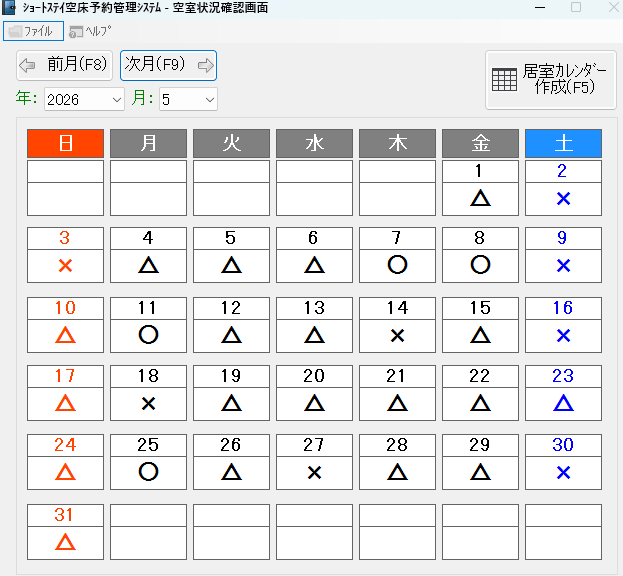Image resolution: width=623 pixels, height=576 pixels.
Task: Go to previous month with 前月(F8)
Action: click(63, 66)
